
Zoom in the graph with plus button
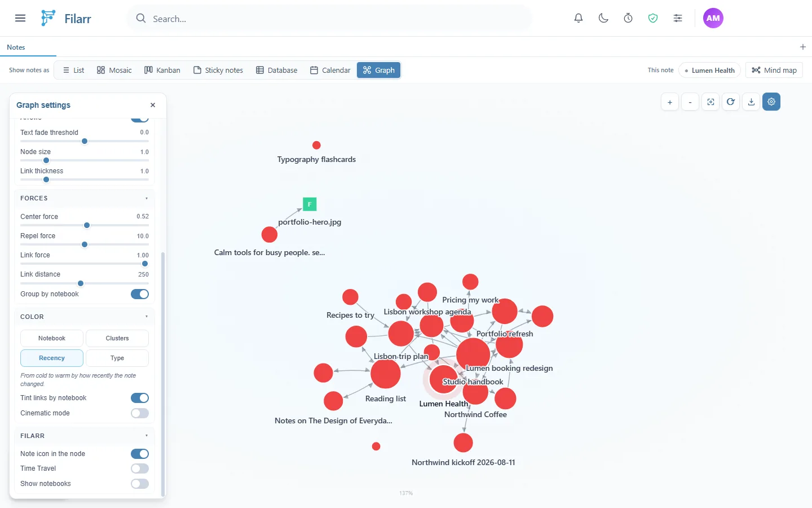670,102
